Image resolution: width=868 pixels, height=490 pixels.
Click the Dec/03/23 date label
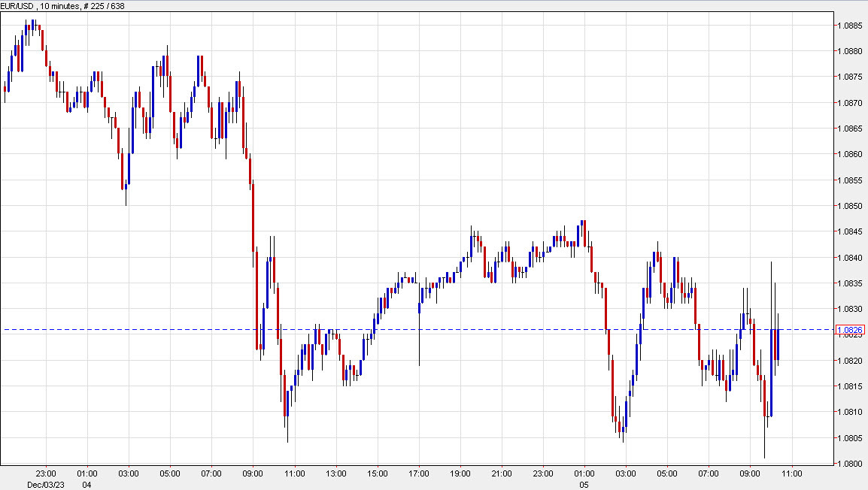click(x=46, y=485)
